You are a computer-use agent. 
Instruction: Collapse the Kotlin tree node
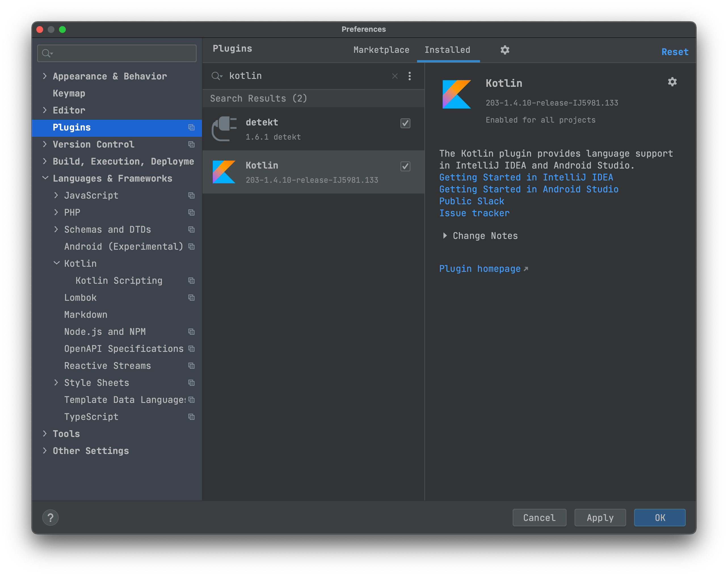pos(56,263)
